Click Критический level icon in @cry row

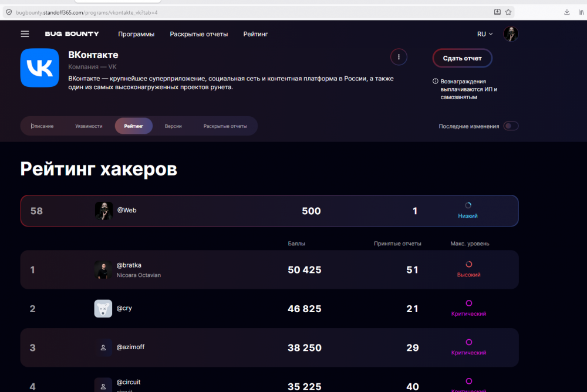468,303
